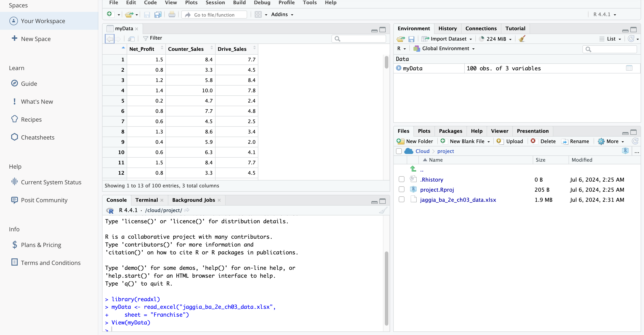Screen dimensions: 644x335
Task: Click the Recipes icon in sidebar
Action: click(x=15, y=119)
